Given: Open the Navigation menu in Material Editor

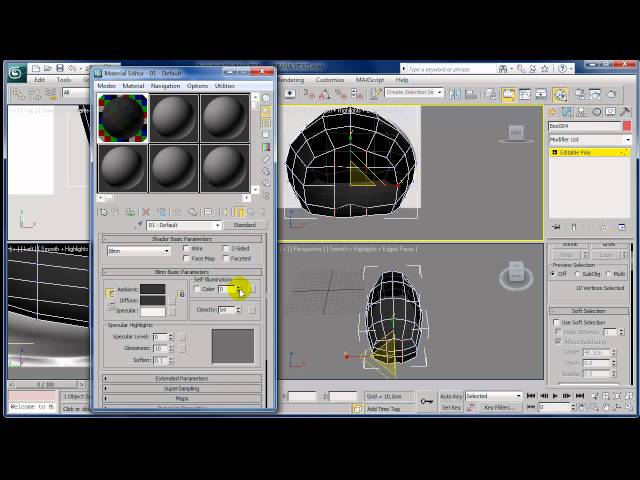Looking at the screenshot, I should (x=165, y=86).
